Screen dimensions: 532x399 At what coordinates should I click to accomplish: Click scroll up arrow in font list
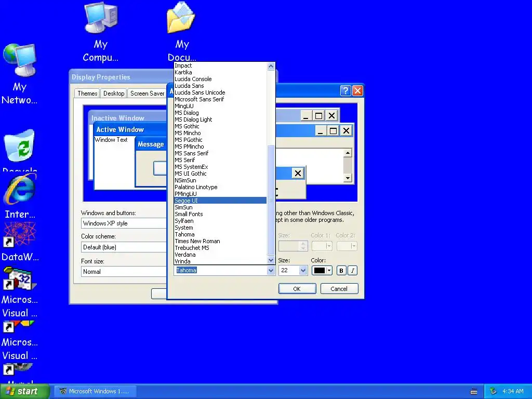(271, 66)
